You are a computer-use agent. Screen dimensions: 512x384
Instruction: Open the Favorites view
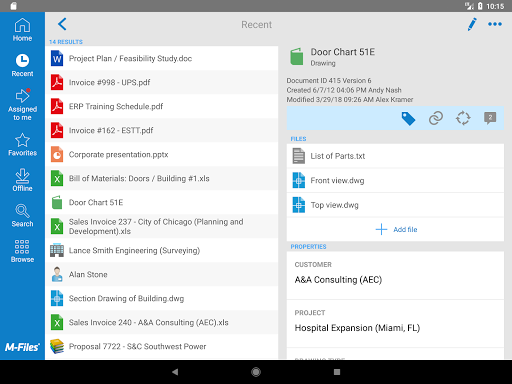[x=22, y=145]
